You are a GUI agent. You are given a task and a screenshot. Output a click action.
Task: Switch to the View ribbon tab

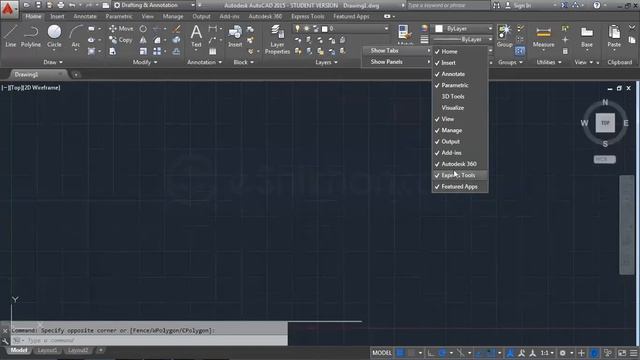pos(147,16)
